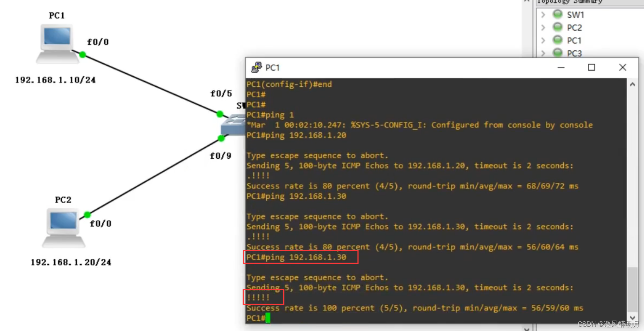
Task: Expand the PC2 node in Topology Summary
Action: click(543, 27)
